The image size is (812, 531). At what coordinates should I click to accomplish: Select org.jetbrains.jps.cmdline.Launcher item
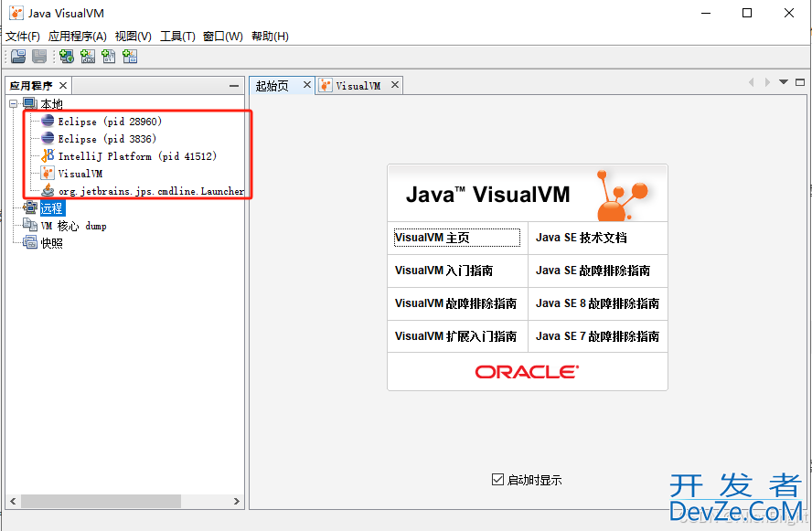pyautogui.click(x=151, y=191)
